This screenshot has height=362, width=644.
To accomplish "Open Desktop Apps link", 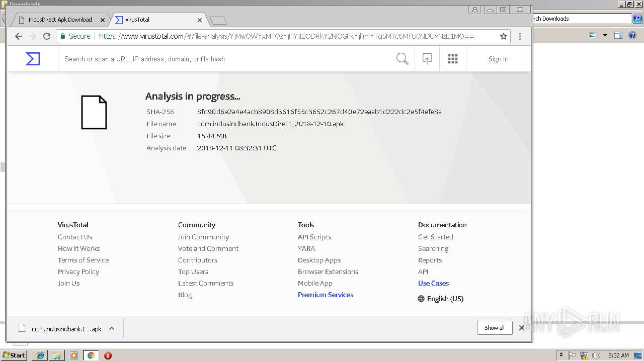I will pos(319,260).
